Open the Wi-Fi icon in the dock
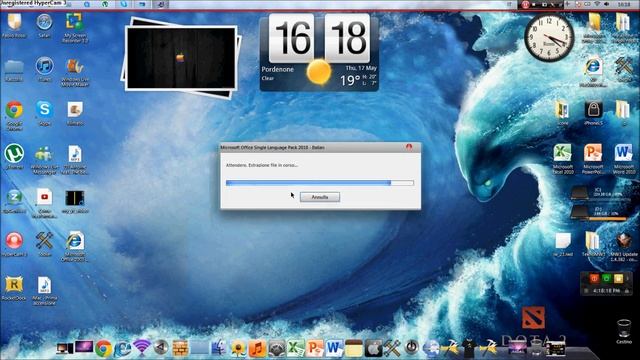This screenshot has width=640, height=360. pyautogui.click(x=142, y=347)
